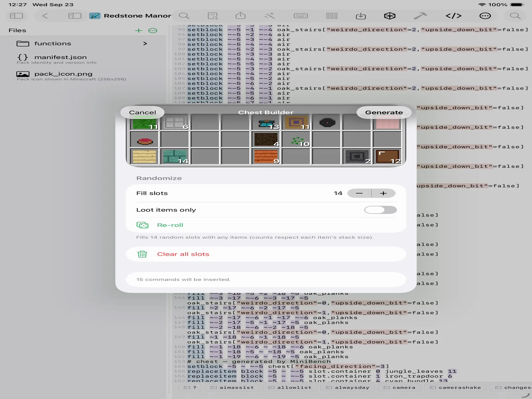The image size is (532, 399).
Task: Open the Files panel ellipsis menu
Action: point(153,31)
